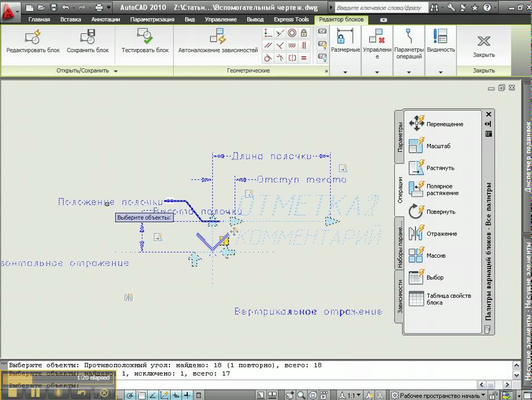The width and height of the screenshot is (532, 400).
Task: Select the Повернуть (Rotate) action icon
Action: [416, 212]
